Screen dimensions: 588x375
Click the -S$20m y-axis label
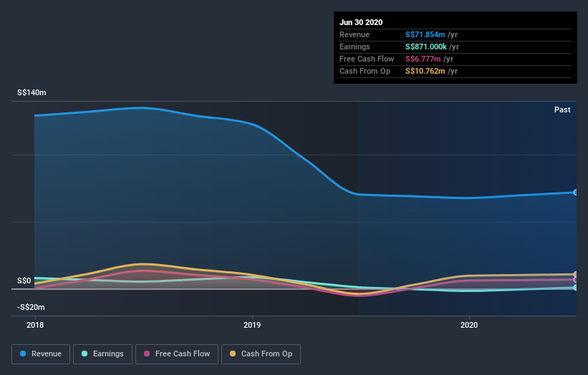coord(31,307)
